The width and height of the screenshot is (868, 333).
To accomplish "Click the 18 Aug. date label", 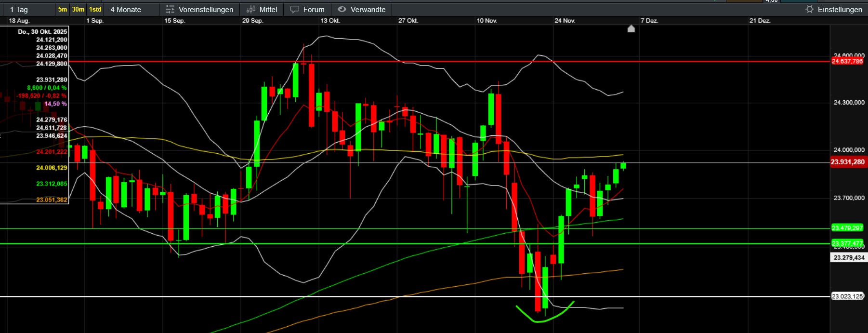I will 19,21.
